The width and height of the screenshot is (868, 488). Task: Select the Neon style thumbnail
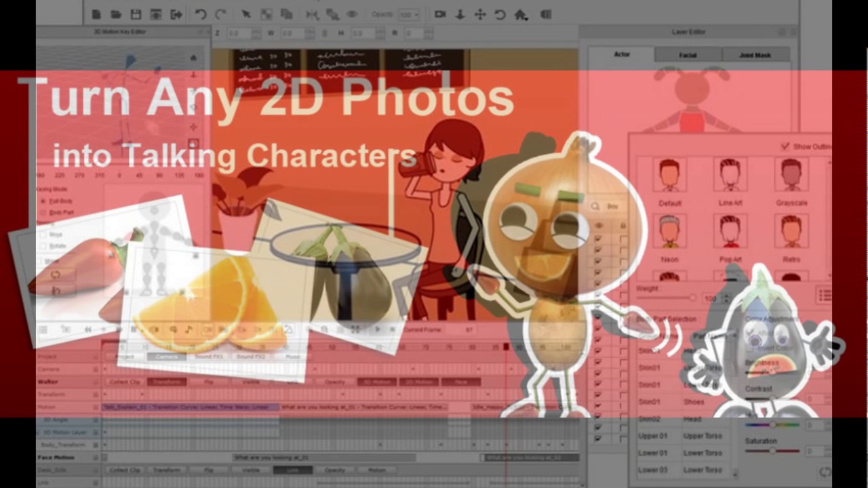669,232
